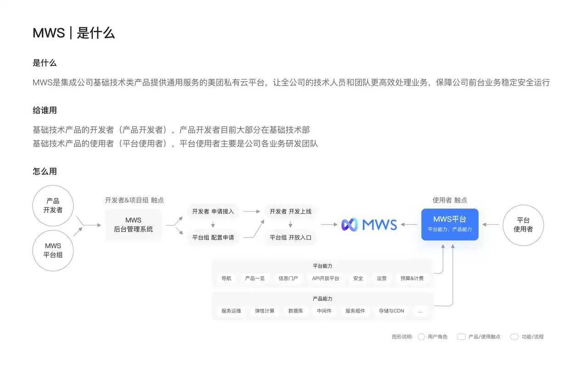The height and width of the screenshot is (368, 588).
Task: Click the 平台组 开放入口 step
Action: (290, 237)
